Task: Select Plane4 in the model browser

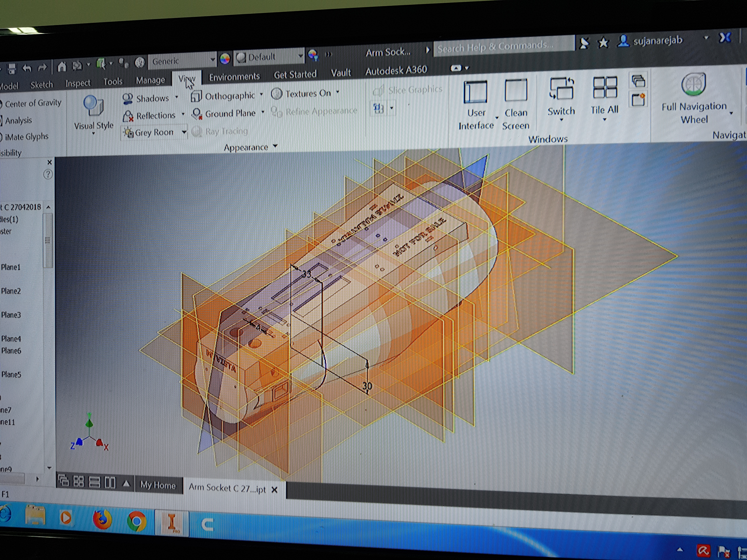Action: tap(11, 339)
